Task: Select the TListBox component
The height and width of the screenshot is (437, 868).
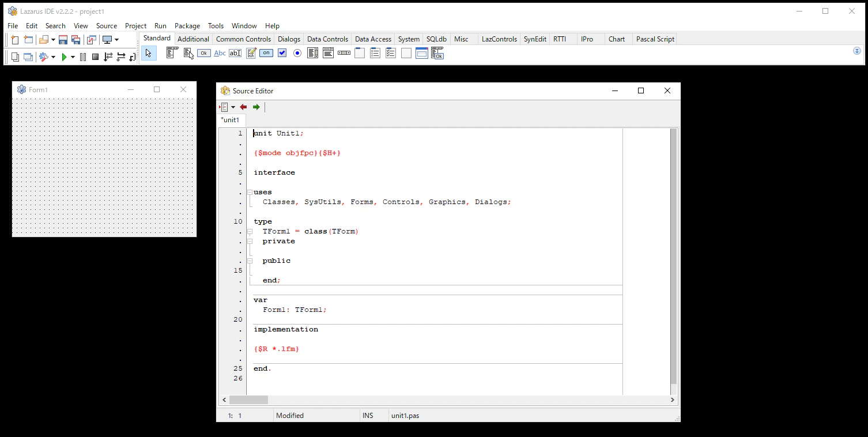Action: pos(313,53)
